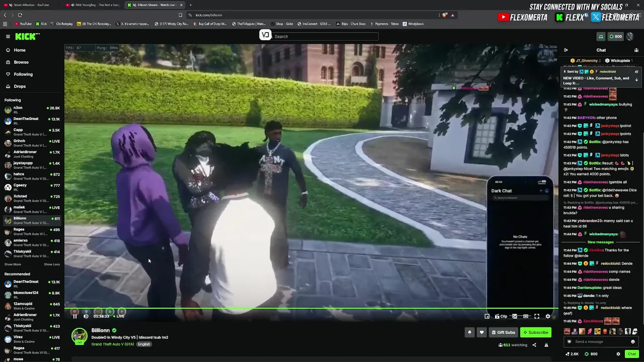Switch to Street Affection YouTube tab
This screenshot has width=644, height=362.
click(31, 5)
